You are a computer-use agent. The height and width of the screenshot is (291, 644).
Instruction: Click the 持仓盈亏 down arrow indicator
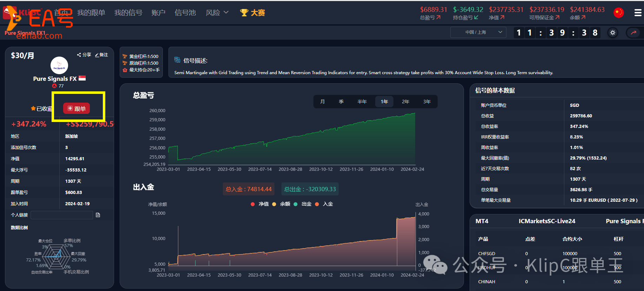[476, 17]
